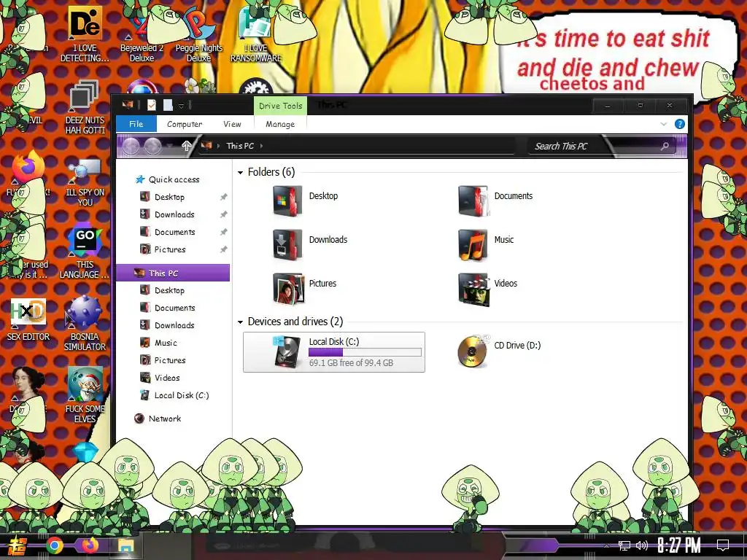Viewport: 747px width, 560px height.
Task: Open the volume icon in system tray
Action: click(642, 545)
